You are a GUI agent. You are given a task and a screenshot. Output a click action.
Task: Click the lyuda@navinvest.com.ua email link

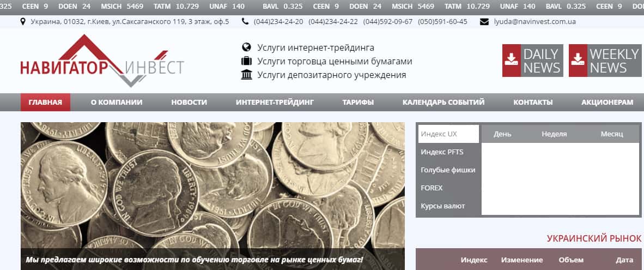(534, 22)
